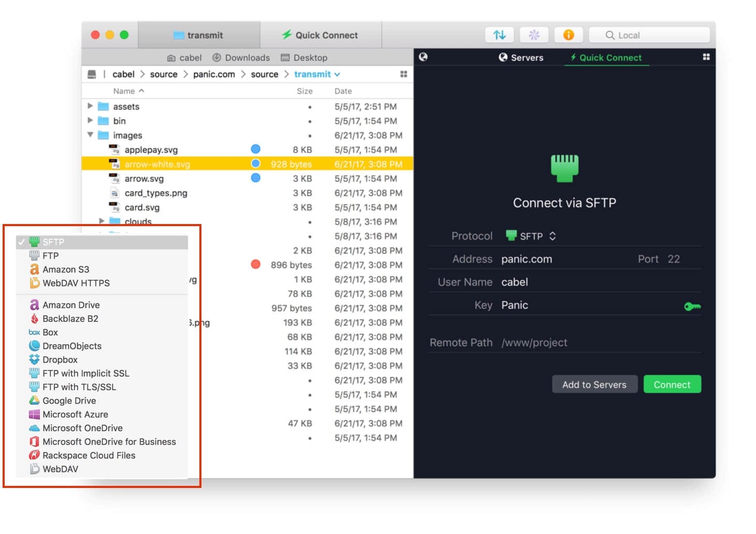The height and width of the screenshot is (534, 756).
Task: Click the Add to Servers button
Action: pyautogui.click(x=594, y=384)
